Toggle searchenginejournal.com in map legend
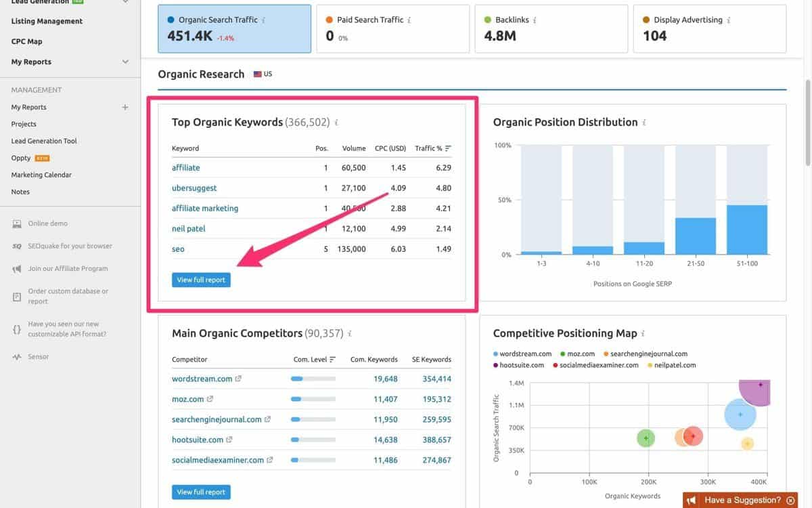 click(x=646, y=354)
